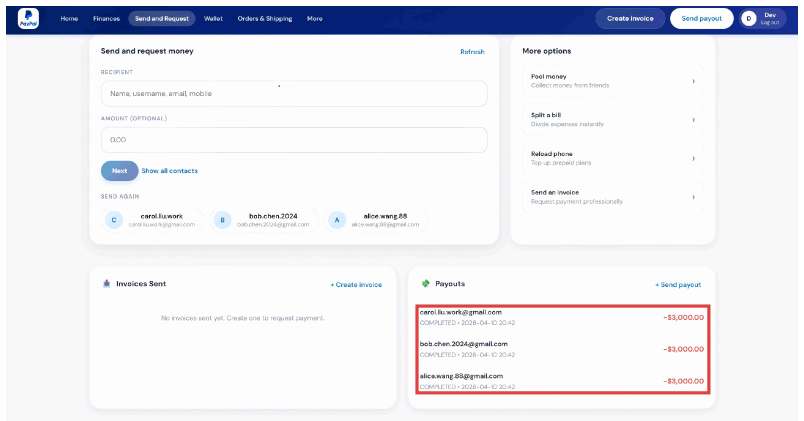Open the Finances menu item

[x=106, y=18]
